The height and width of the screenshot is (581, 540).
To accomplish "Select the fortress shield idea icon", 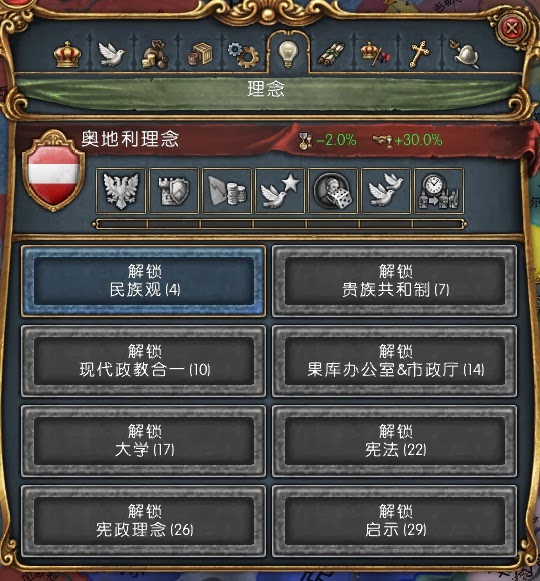I will click(174, 191).
